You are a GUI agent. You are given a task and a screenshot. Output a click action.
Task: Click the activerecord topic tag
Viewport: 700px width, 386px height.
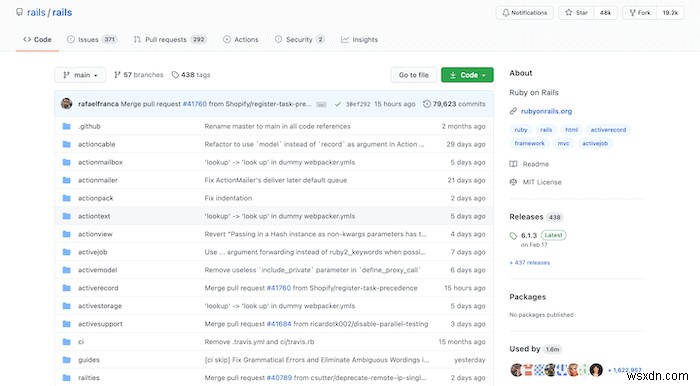click(x=608, y=130)
